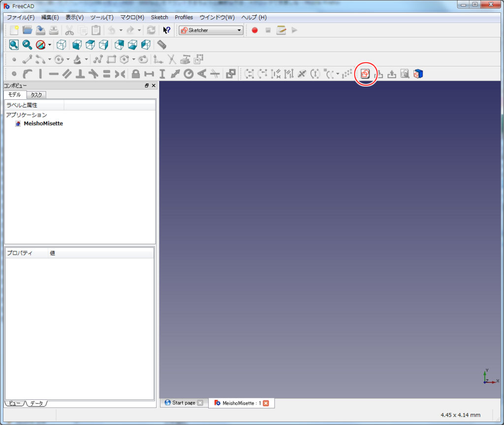Close the コンボビュー panel
504x425 pixels.
[154, 86]
